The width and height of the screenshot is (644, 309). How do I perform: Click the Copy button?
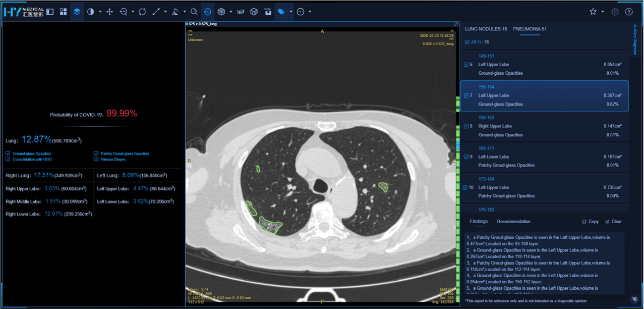click(590, 222)
